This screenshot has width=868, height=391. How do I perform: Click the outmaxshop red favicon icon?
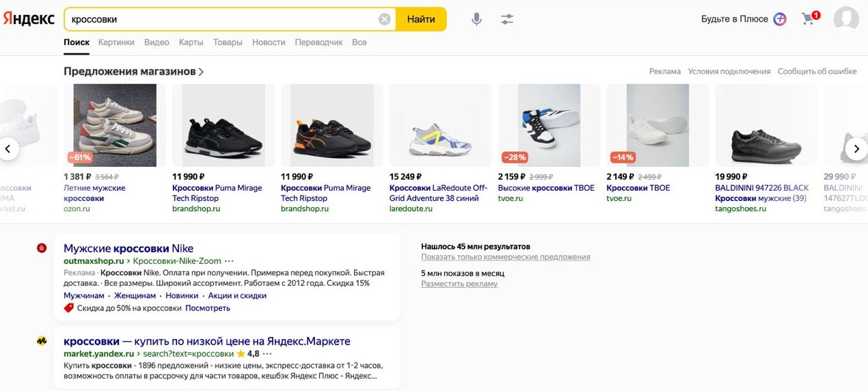click(x=42, y=248)
